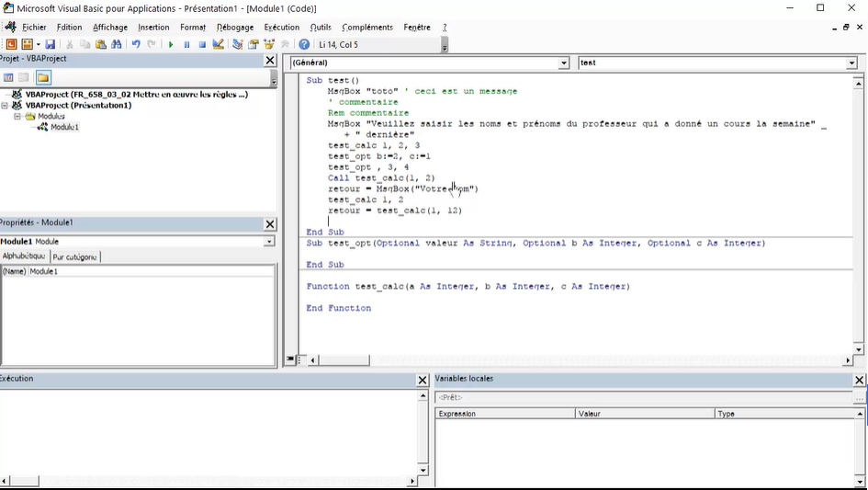Open Help with the blue question mark icon
Viewport: 868px width, 490px height.
pos(304,44)
